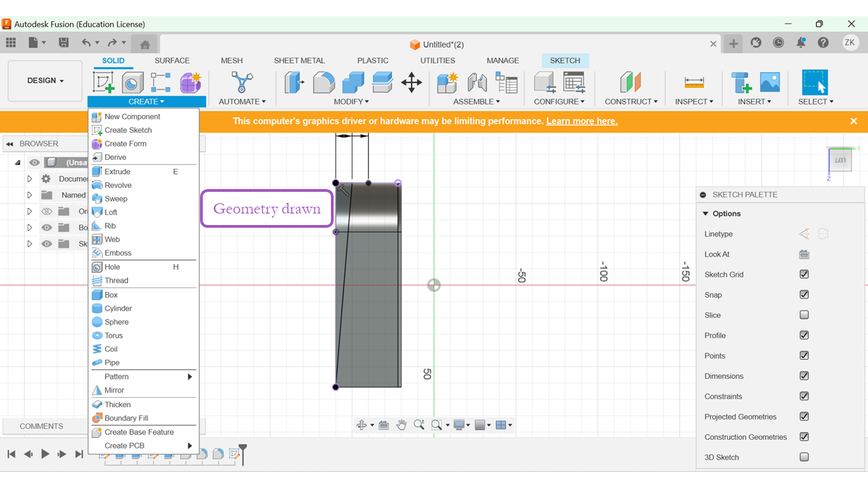Select the Automate tool icon
The height and width of the screenshot is (488, 868).
coord(241,83)
